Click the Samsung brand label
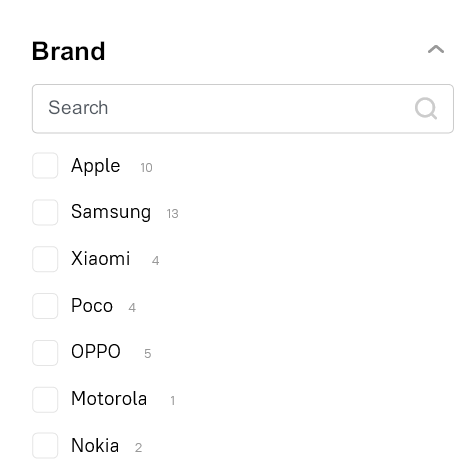 coord(111,213)
